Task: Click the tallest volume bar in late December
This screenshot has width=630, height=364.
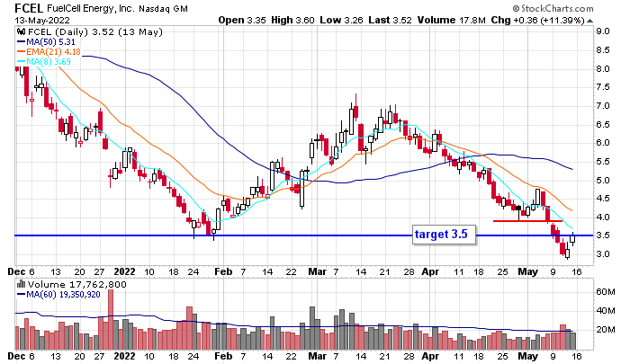Action: [x=111, y=319]
